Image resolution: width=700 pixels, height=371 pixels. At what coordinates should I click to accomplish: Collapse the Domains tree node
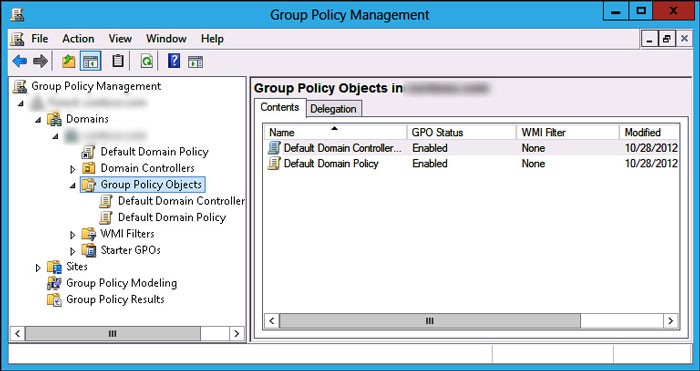38,120
